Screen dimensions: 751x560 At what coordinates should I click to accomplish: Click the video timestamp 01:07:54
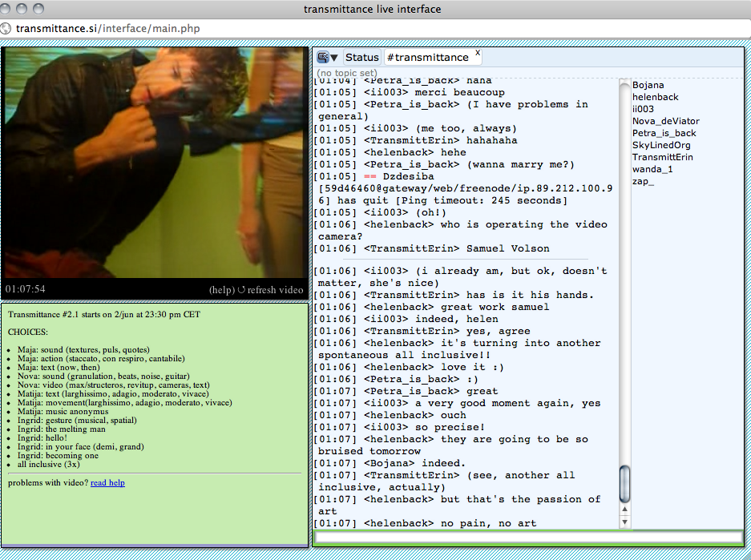[x=26, y=288]
